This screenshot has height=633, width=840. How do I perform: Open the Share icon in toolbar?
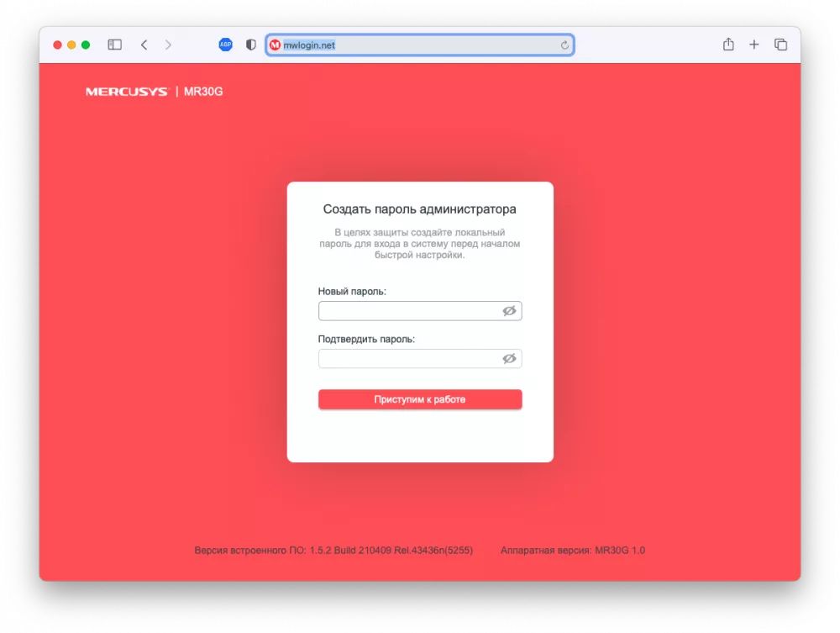point(728,44)
